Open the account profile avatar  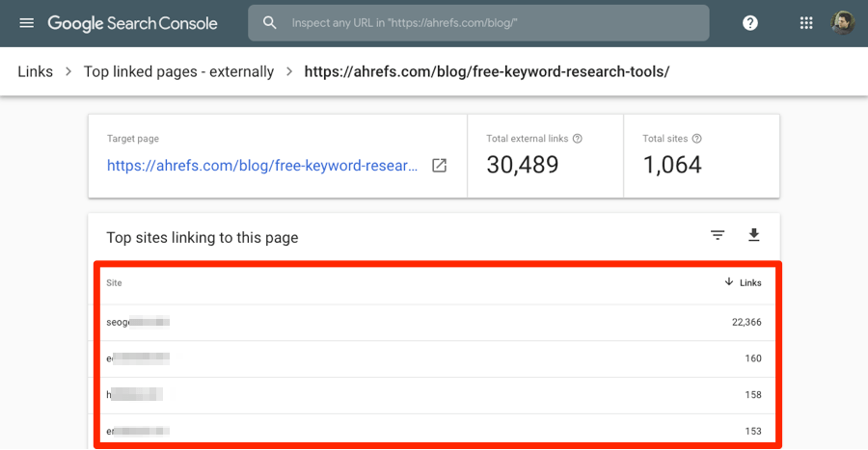843,23
